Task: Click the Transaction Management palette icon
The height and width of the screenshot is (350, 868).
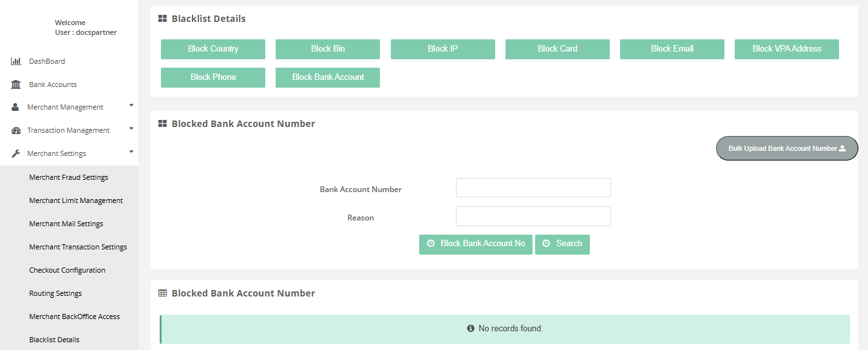Action: [16, 130]
